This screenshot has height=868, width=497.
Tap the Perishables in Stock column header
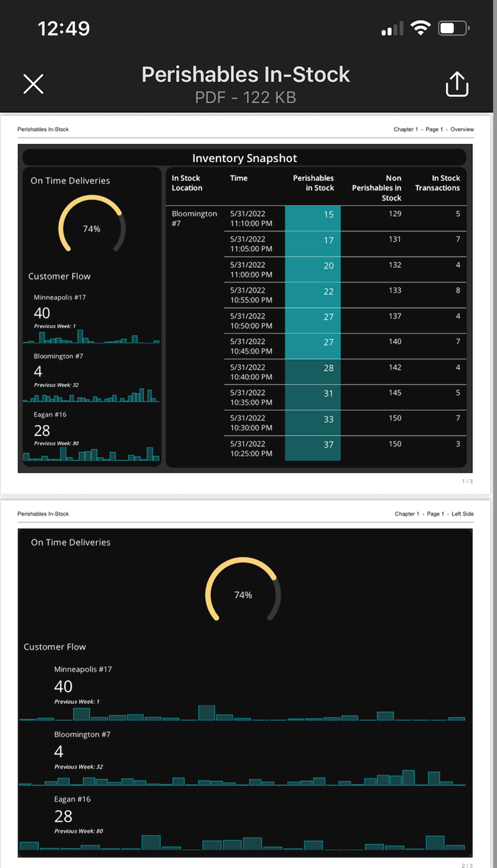click(x=313, y=183)
